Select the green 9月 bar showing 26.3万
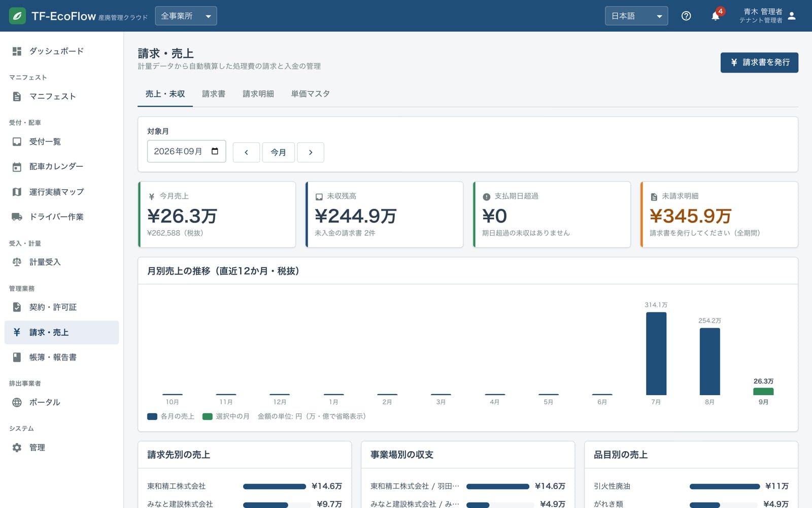 point(763,391)
